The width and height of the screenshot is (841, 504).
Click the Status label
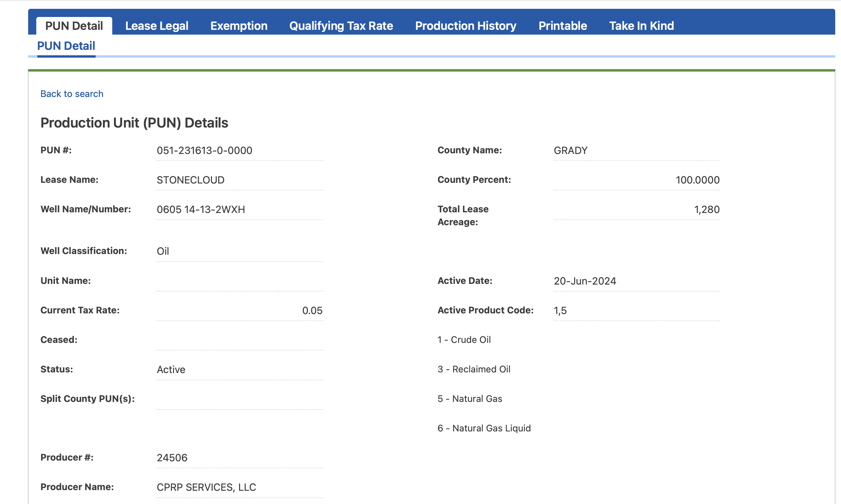pyautogui.click(x=57, y=369)
